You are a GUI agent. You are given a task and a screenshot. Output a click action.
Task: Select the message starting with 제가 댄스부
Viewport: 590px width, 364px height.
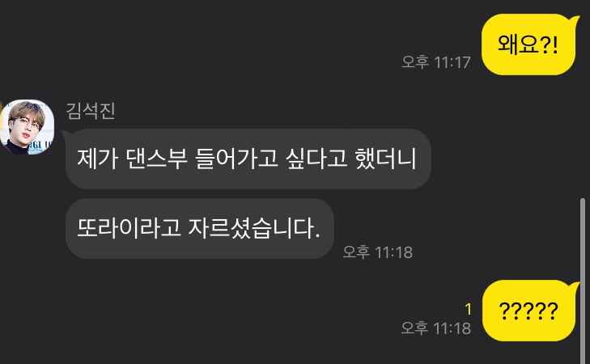tap(248, 159)
